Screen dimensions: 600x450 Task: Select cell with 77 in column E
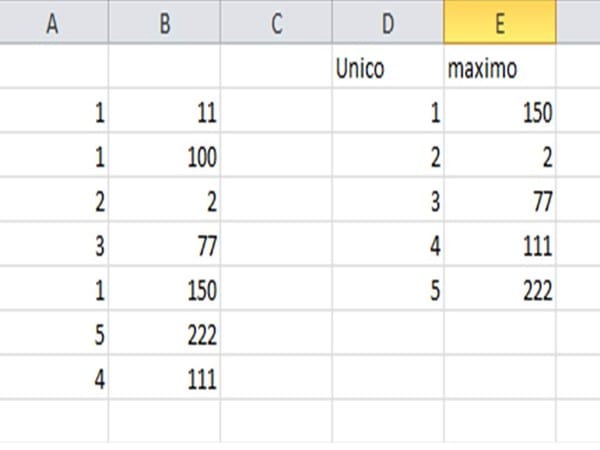[500, 202]
